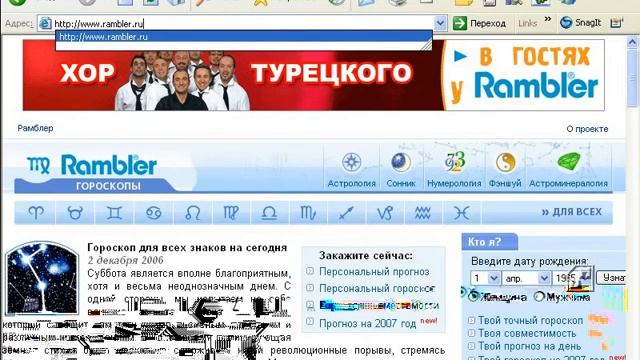
Task: Select the Pisces zodiac sign icon
Action: (462, 213)
